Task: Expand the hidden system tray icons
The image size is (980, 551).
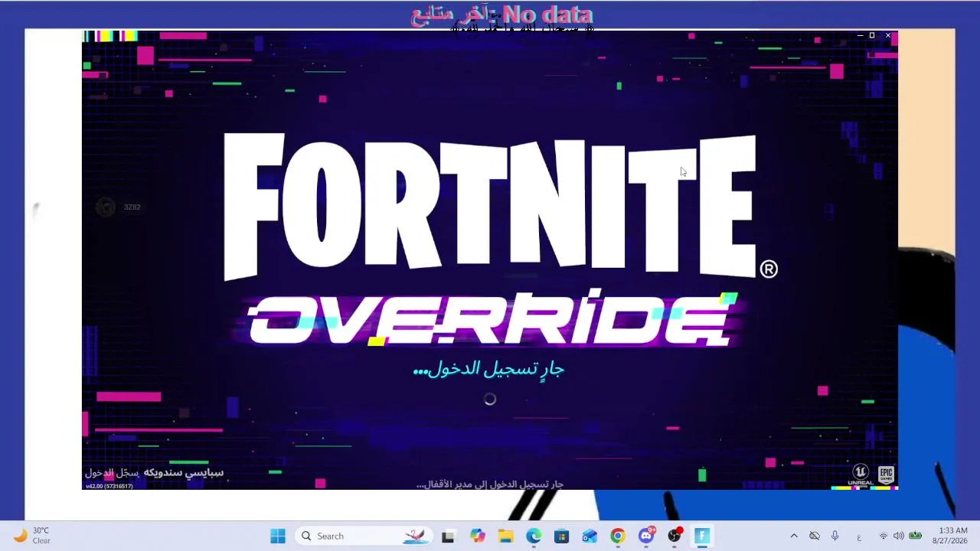Action: (794, 536)
